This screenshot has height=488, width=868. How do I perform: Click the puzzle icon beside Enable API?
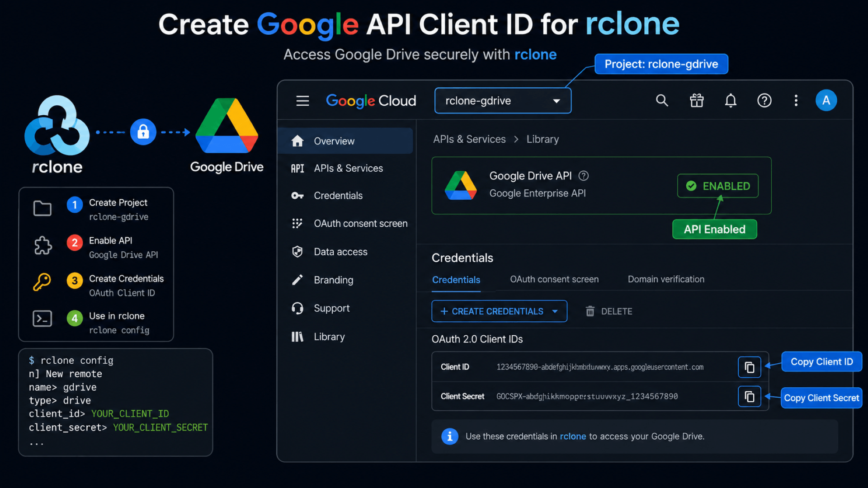pyautogui.click(x=42, y=246)
